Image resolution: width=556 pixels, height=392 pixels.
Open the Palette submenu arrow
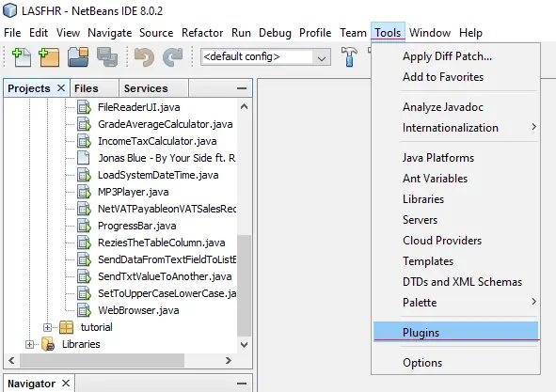pyautogui.click(x=533, y=302)
